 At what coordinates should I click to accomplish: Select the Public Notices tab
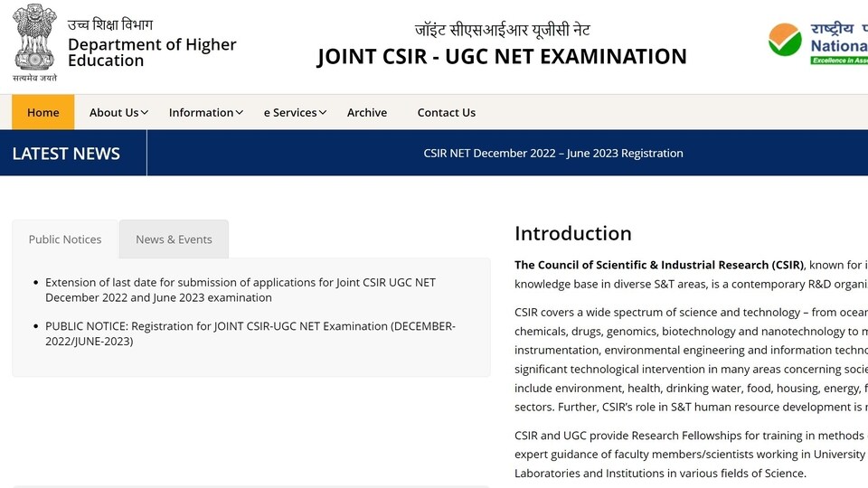(x=65, y=239)
